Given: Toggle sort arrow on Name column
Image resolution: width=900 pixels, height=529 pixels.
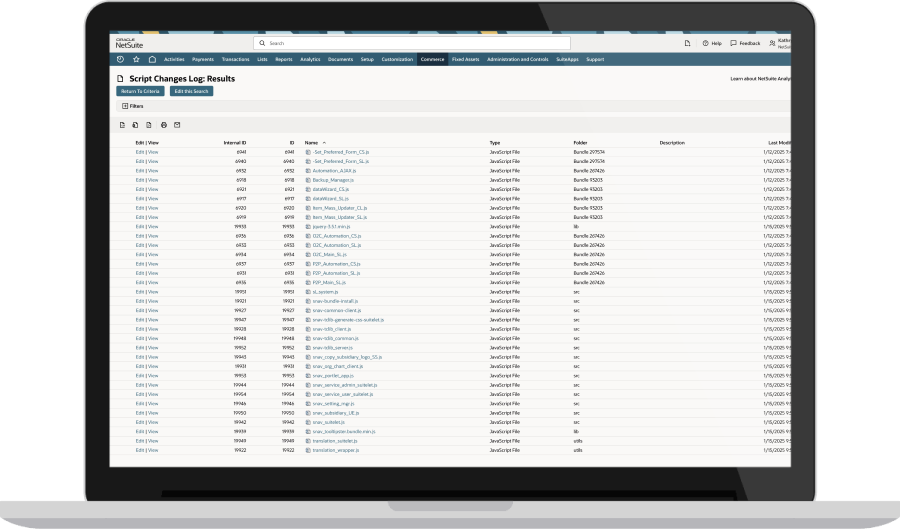Looking at the screenshot, I should tap(324, 143).
